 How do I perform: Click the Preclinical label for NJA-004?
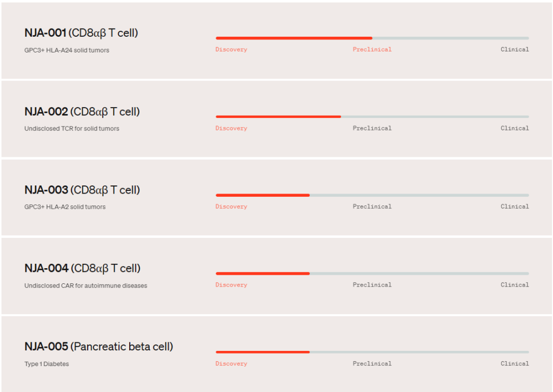(372, 285)
